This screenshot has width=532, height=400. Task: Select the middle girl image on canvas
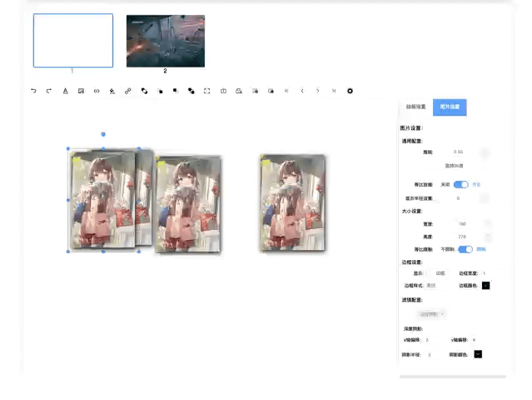click(x=188, y=203)
